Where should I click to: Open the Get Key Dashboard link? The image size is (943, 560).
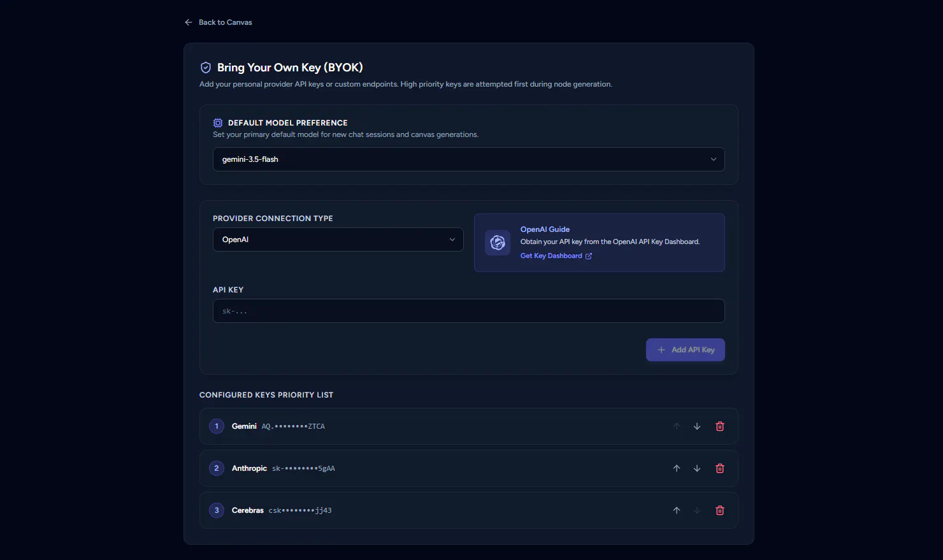coord(556,256)
